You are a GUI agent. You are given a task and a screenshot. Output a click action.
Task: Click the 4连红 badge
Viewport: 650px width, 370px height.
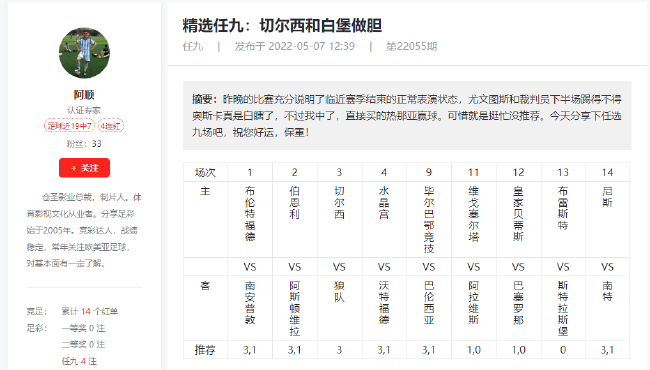click(x=111, y=126)
